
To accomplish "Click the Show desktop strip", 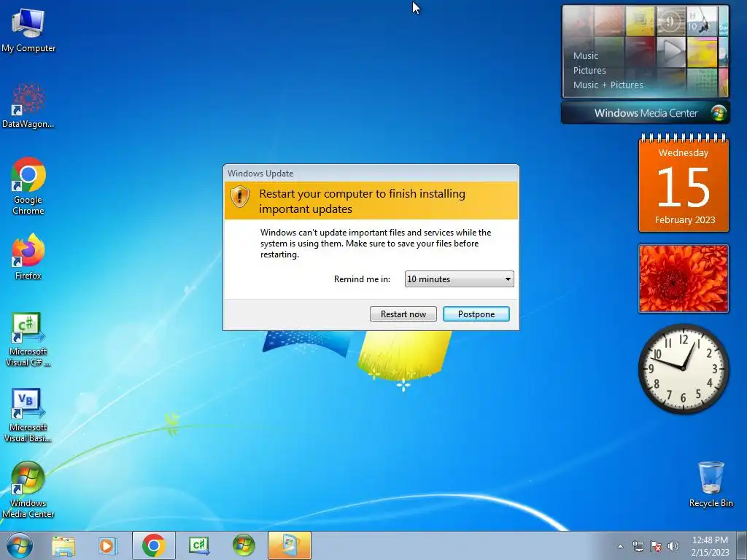I will (742, 545).
